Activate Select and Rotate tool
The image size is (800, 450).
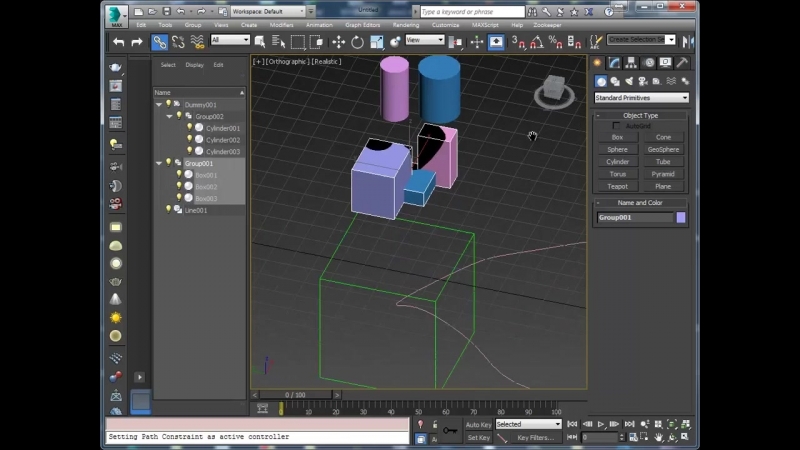click(x=357, y=42)
